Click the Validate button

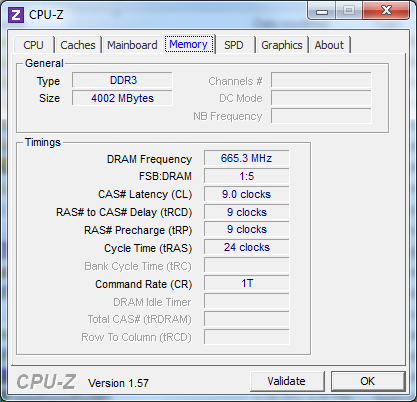coord(287,381)
